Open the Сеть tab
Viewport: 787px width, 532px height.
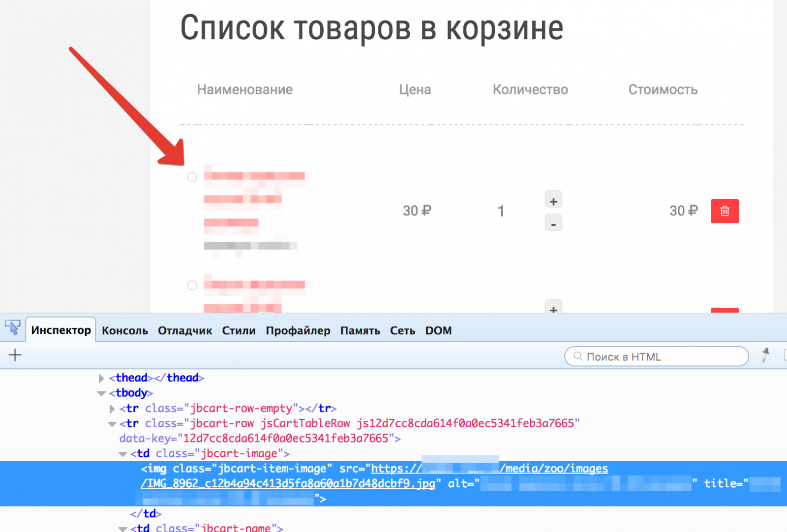click(402, 330)
